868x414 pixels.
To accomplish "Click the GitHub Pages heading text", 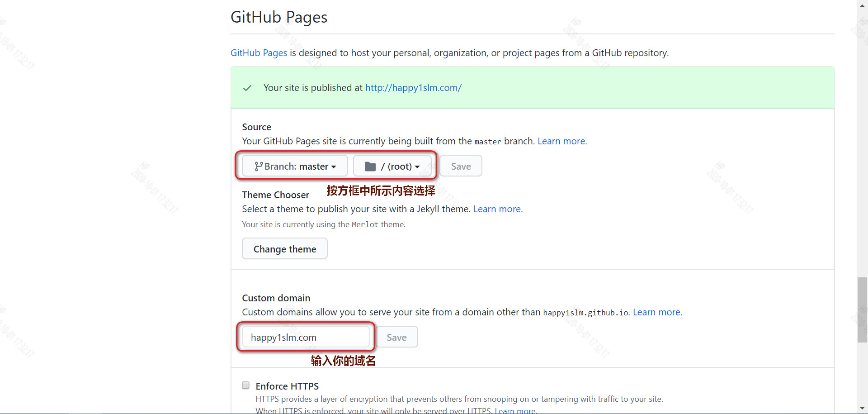I will [279, 17].
